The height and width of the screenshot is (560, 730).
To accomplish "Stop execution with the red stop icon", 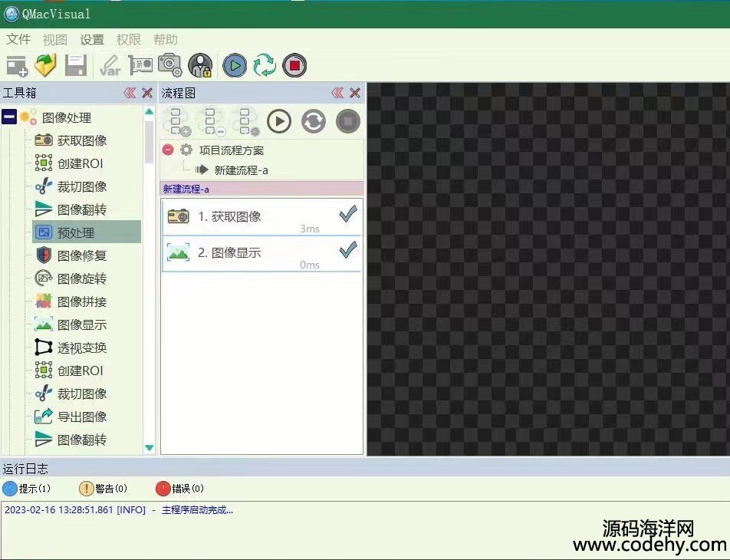I will (x=294, y=66).
